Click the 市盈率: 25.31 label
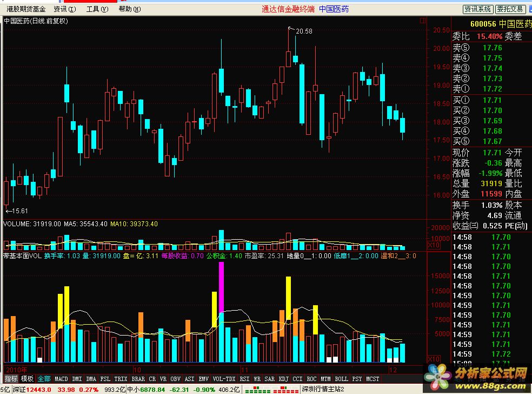The height and width of the screenshot is (394, 532). pos(264,256)
